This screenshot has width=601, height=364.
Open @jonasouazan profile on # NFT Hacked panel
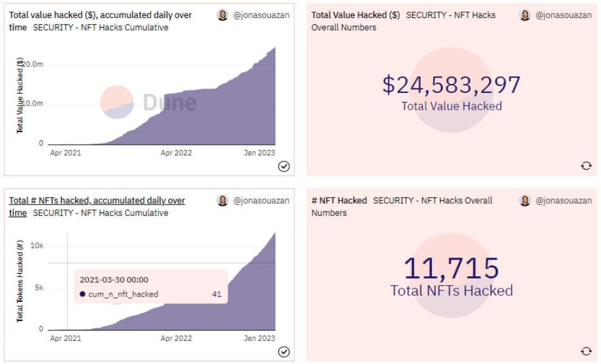563,200
